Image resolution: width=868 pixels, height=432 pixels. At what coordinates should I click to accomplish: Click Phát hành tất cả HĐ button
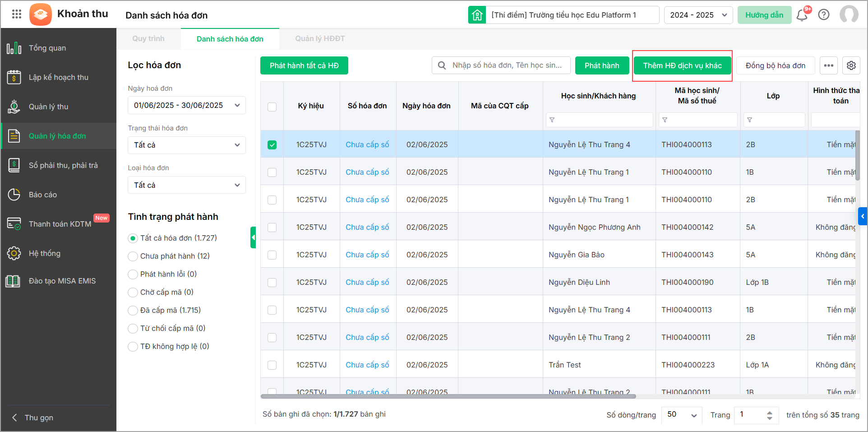coord(304,65)
